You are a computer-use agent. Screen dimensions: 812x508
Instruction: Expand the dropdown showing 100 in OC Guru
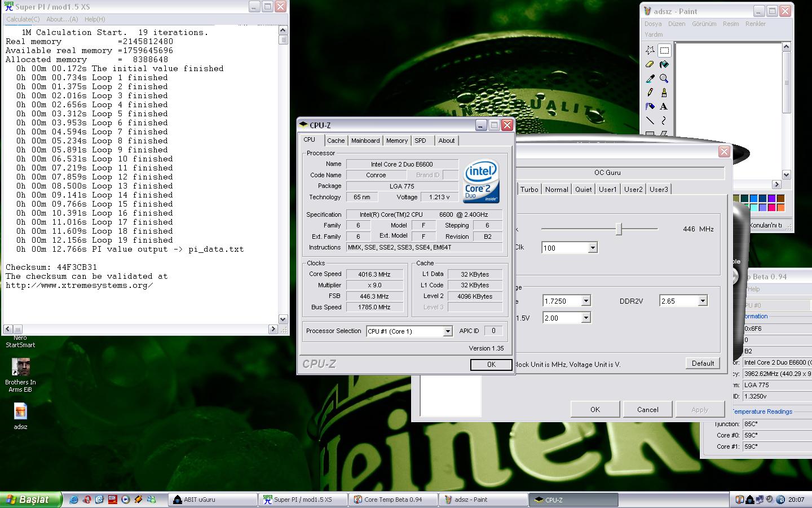click(592, 248)
